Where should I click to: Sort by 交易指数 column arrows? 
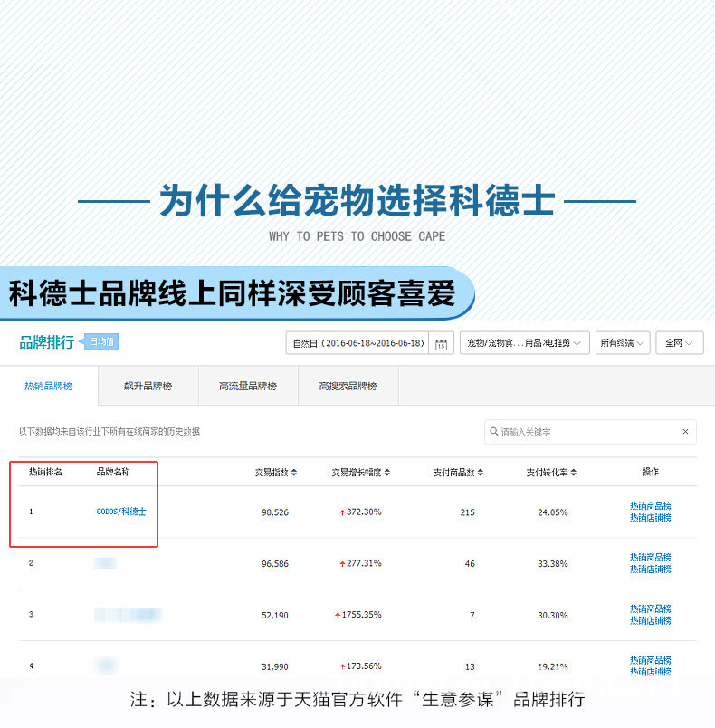point(294,472)
